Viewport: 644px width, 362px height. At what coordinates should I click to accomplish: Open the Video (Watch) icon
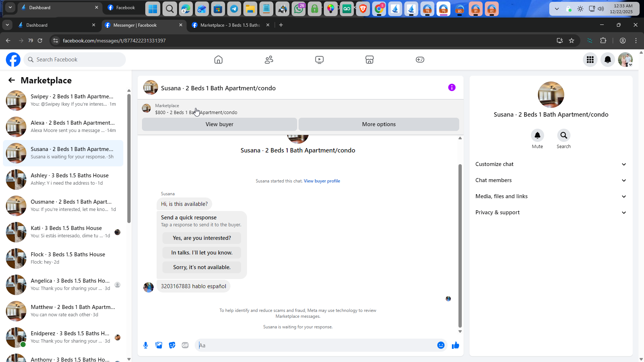pos(319,60)
